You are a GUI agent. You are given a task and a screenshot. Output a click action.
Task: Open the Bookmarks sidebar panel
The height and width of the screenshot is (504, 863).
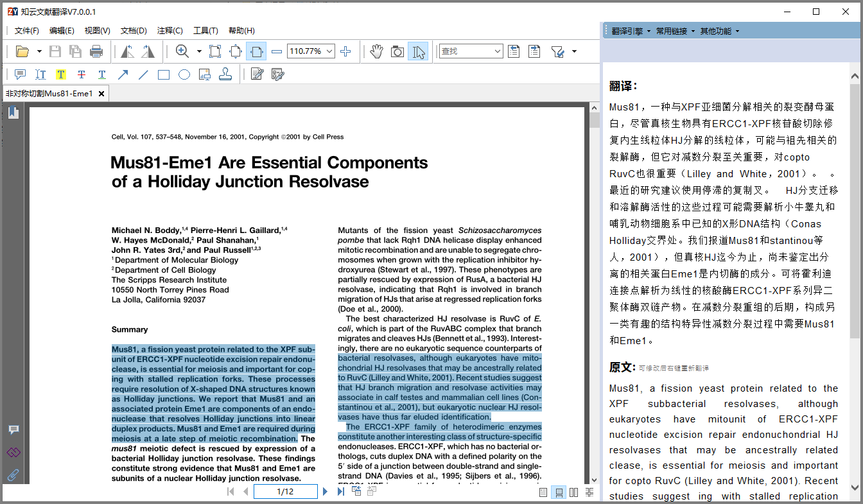tap(13, 114)
